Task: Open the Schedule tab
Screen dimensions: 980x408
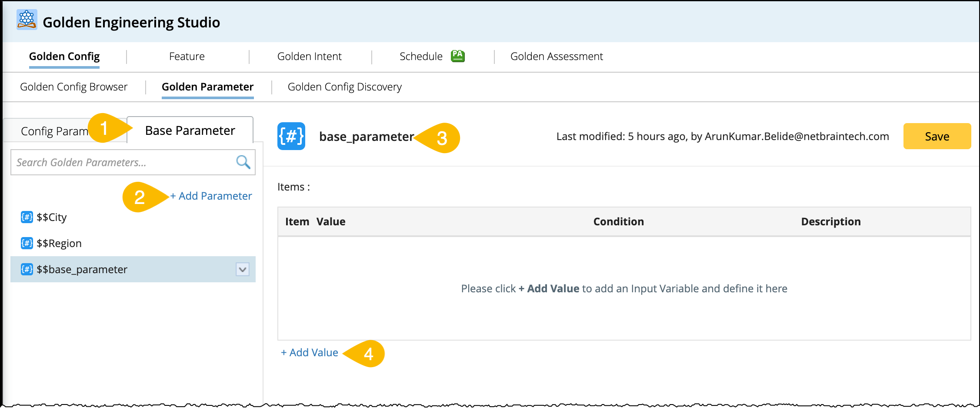Action: (x=421, y=57)
